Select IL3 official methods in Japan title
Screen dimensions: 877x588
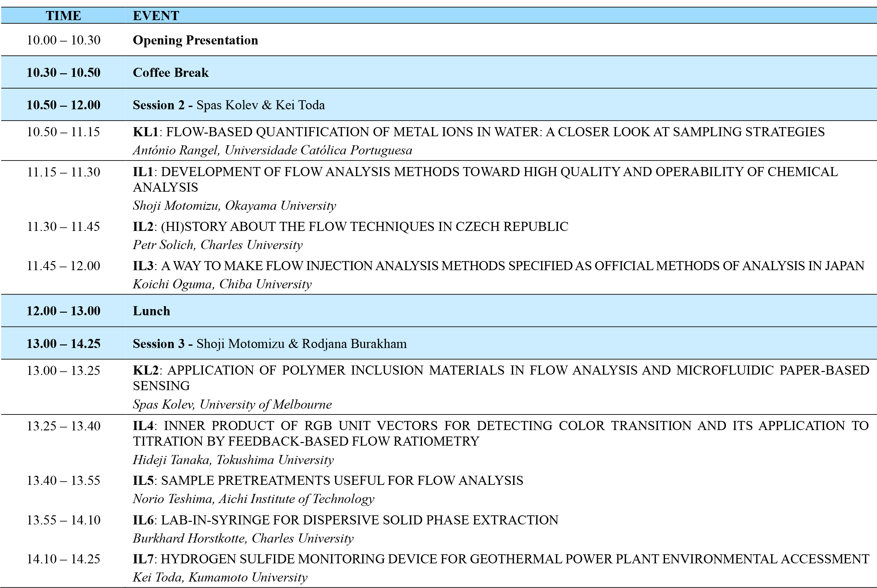498,266
